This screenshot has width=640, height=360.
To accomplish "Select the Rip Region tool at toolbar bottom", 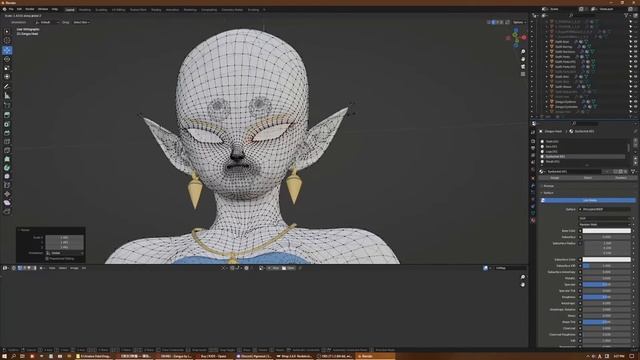I will [x=7, y=211].
